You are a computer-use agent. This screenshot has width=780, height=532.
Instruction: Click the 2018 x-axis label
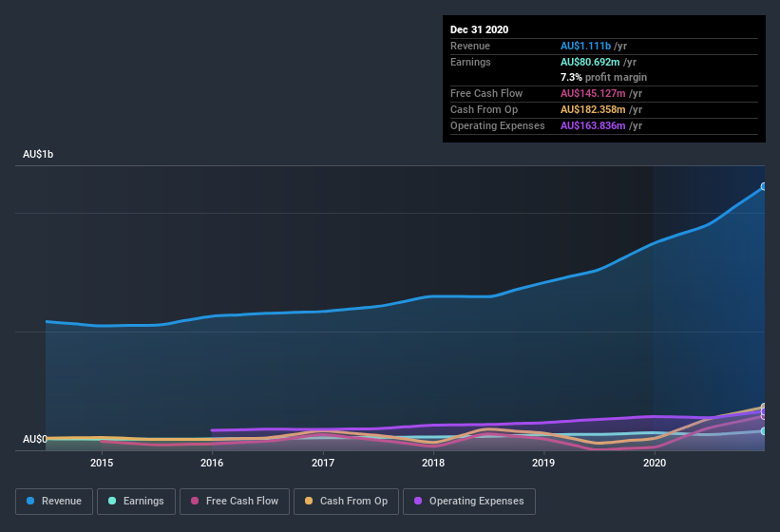[433, 463]
